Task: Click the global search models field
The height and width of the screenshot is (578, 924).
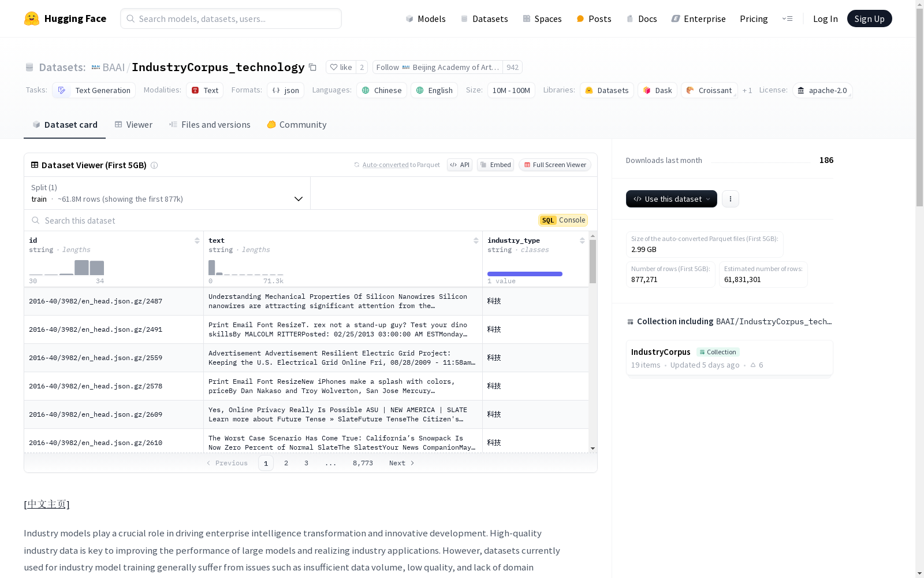Action: 231,18
